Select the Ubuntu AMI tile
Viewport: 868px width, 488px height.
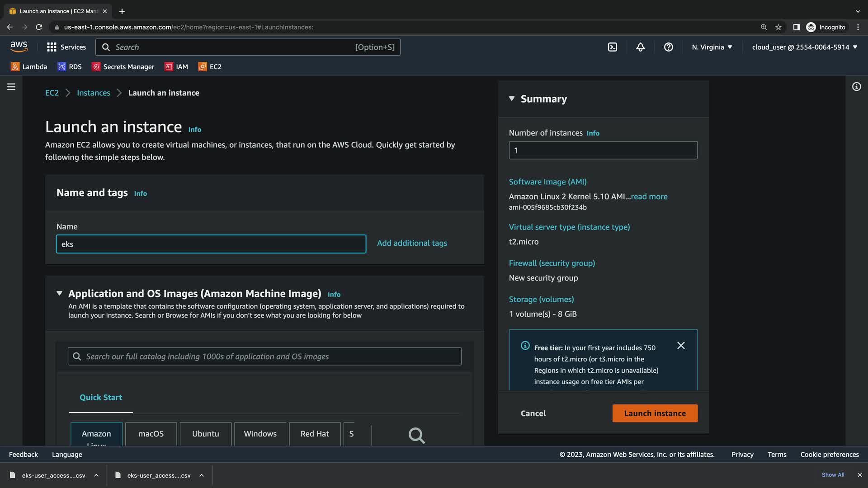coord(205,434)
